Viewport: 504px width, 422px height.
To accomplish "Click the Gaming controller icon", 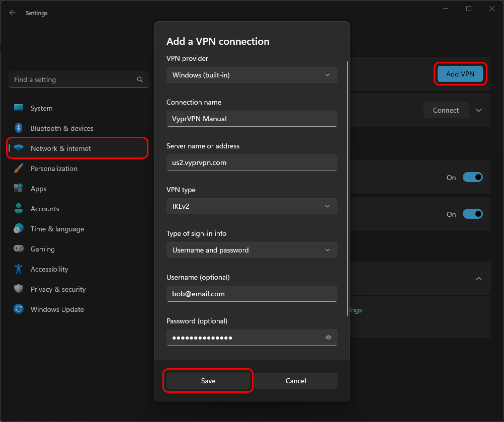I will pos(19,248).
